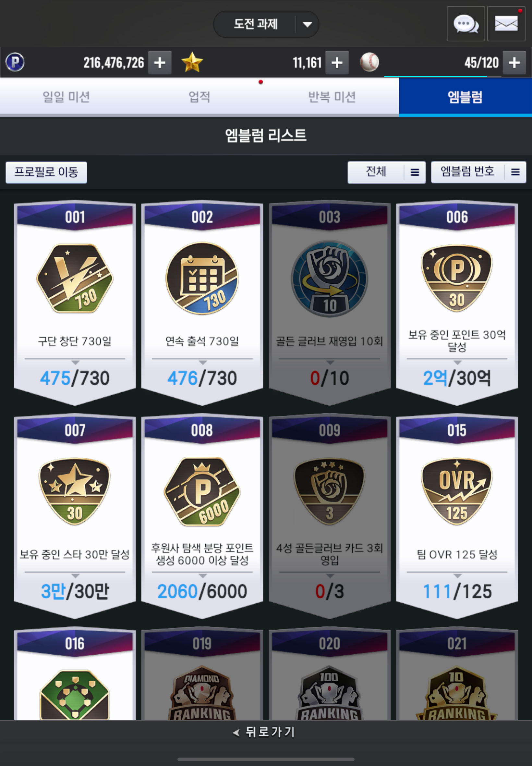Screen dimensions: 532x766
Task: Open the chat speech bubble icon
Action: [x=465, y=24]
